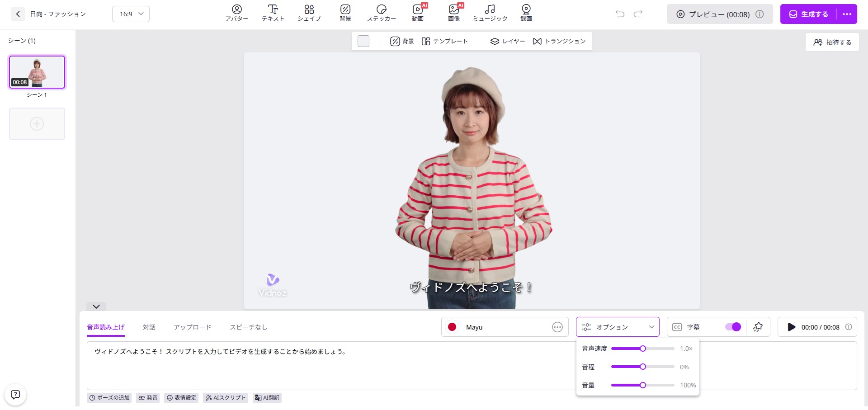868x410 pixels.
Task: Collapse the script panel with chevron
Action: 96,306
